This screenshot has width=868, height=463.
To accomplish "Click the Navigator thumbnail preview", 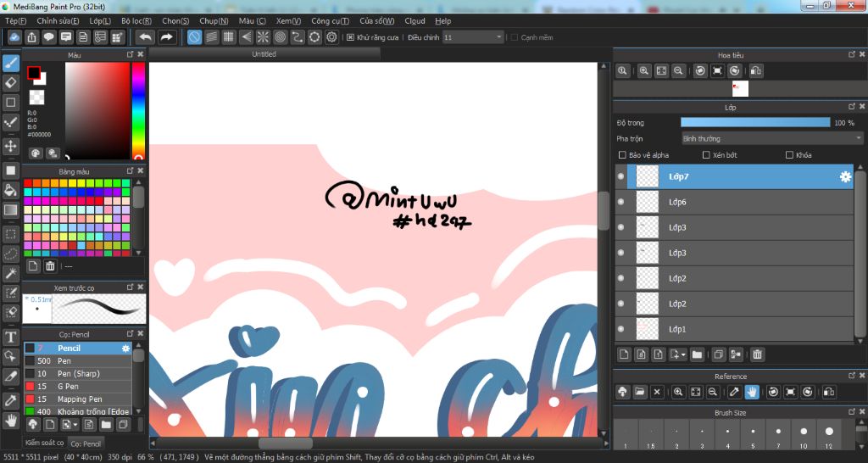I will 740,88.
